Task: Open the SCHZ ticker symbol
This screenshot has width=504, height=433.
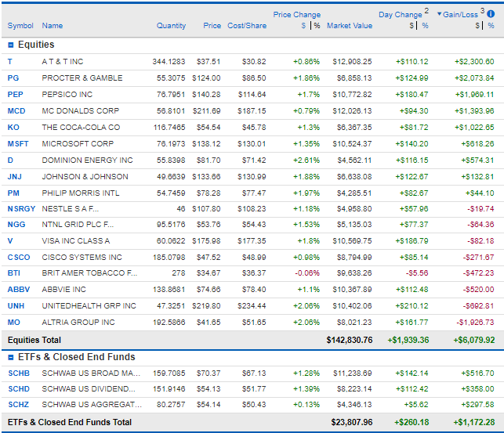Action: coord(18,405)
